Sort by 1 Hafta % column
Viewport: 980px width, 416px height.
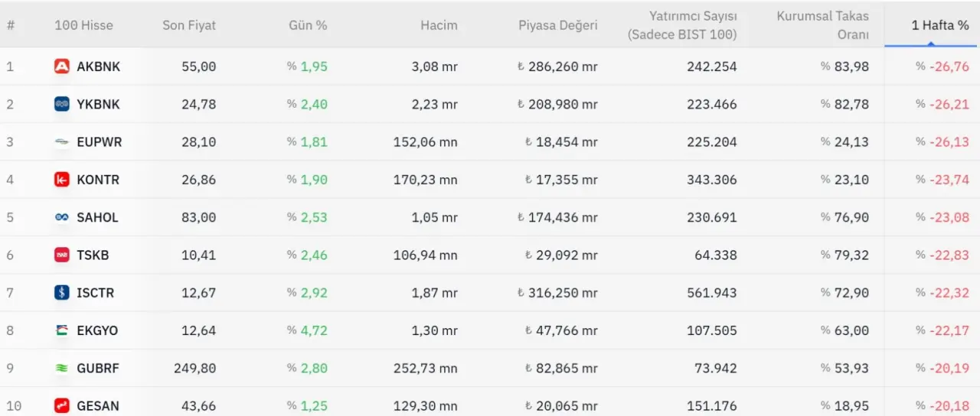939,25
